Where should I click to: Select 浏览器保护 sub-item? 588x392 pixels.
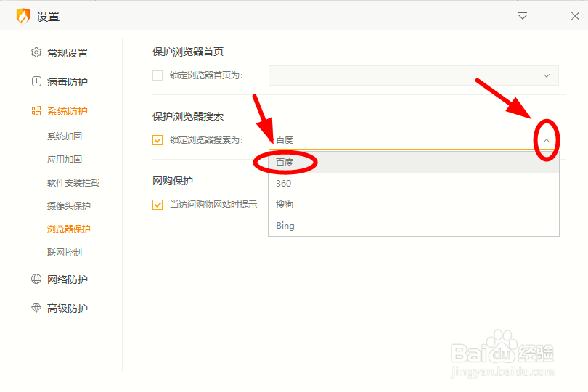69,229
